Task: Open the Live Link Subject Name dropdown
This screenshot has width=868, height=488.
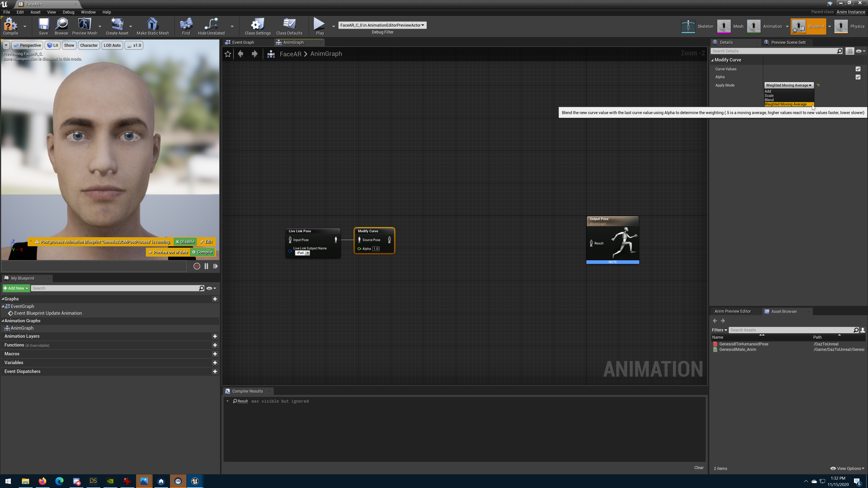Action: [x=302, y=253]
